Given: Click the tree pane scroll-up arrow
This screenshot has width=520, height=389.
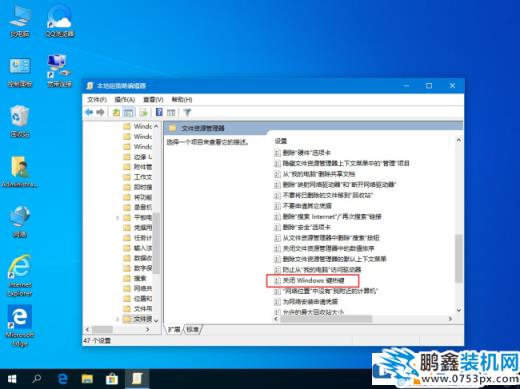Looking at the screenshot, I should [156, 126].
